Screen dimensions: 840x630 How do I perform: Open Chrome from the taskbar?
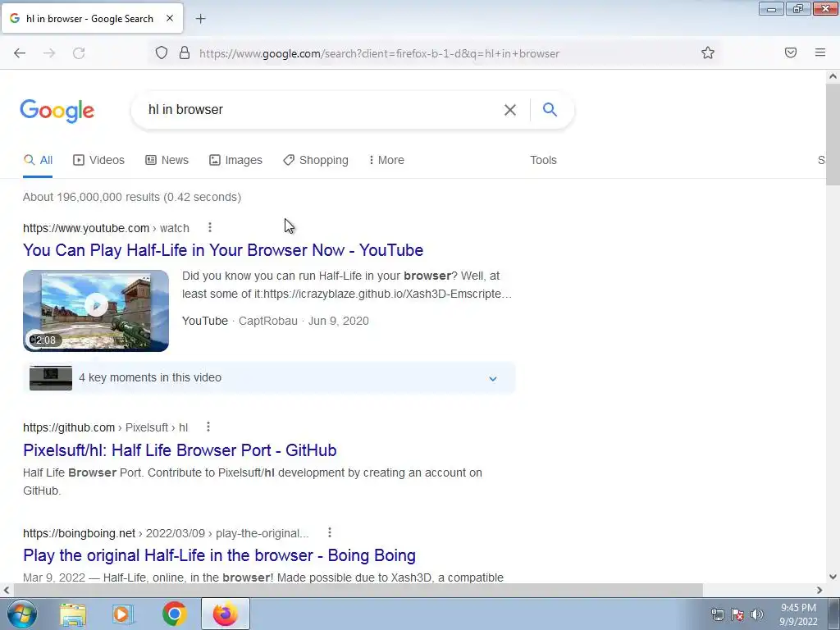tap(174, 614)
